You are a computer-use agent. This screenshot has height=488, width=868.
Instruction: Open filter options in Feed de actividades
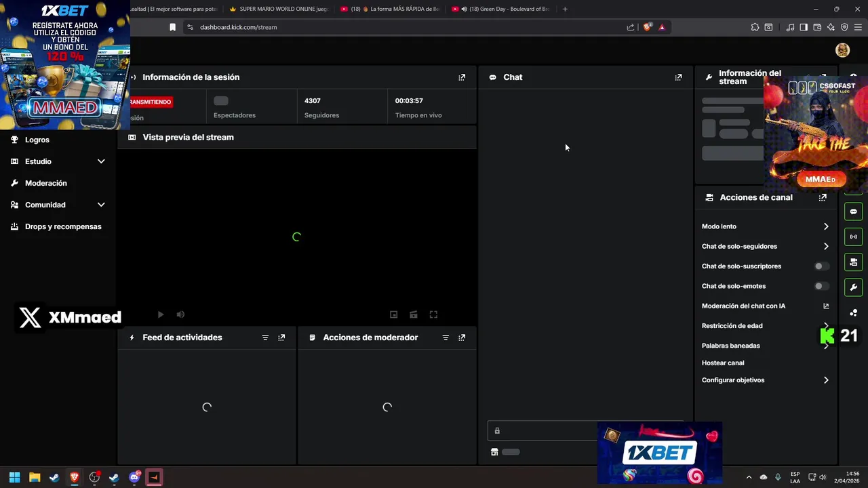tap(265, 338)
